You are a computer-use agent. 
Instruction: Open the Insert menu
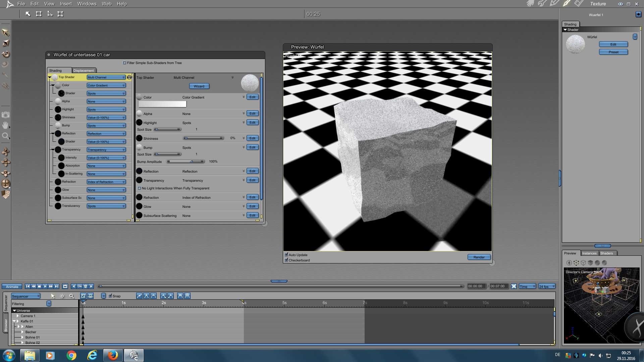[66, 4]
